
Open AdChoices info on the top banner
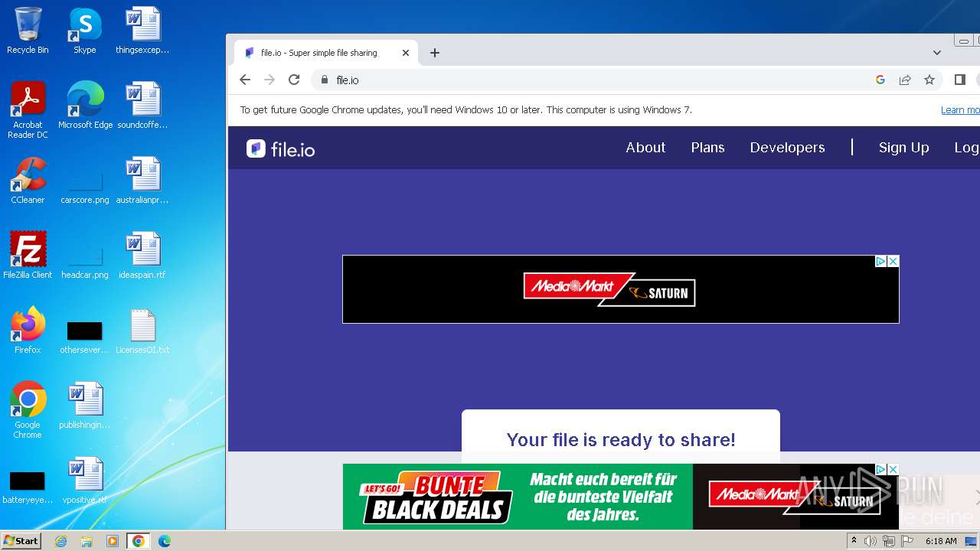pos(880,261)
